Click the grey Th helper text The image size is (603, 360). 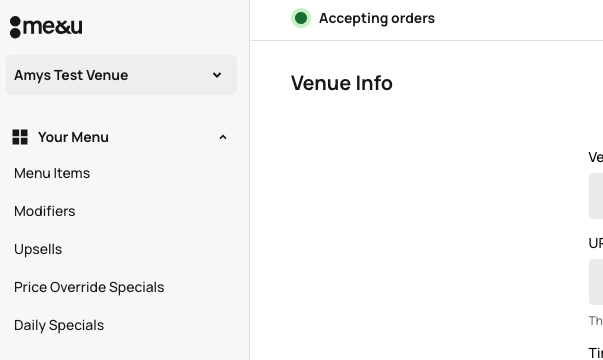[596, 320]
